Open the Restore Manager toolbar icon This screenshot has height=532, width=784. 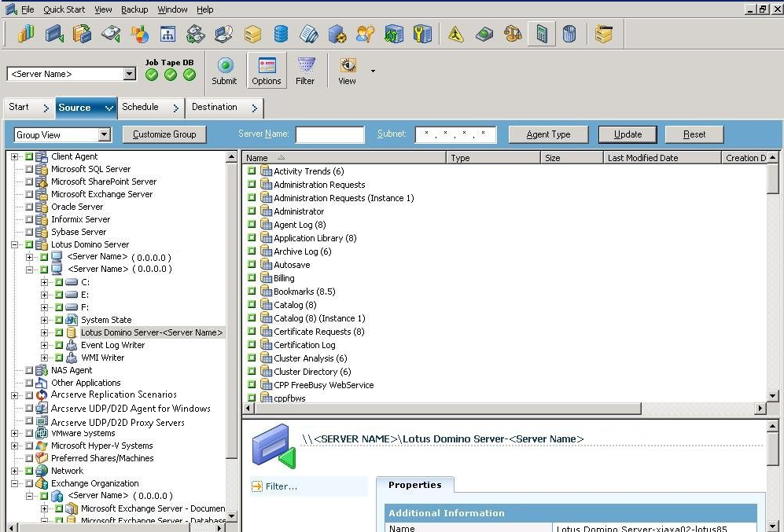click(83, 33)
